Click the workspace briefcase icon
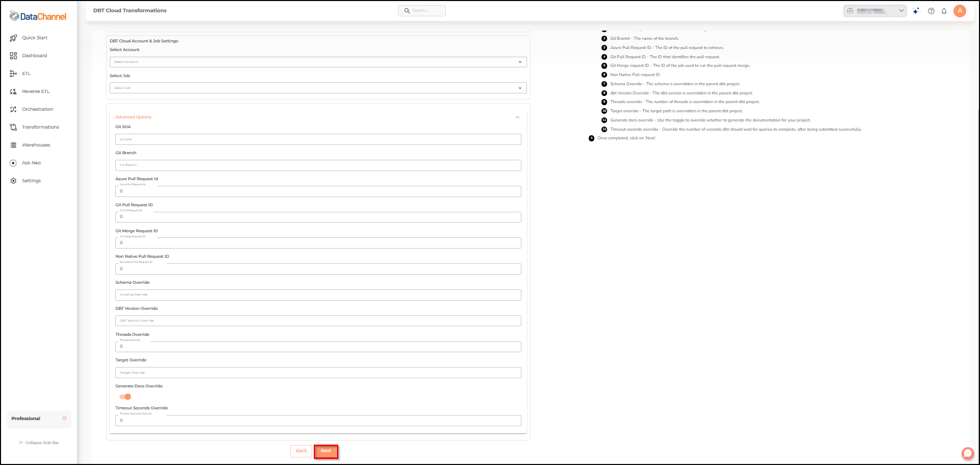 pos(850,11)
